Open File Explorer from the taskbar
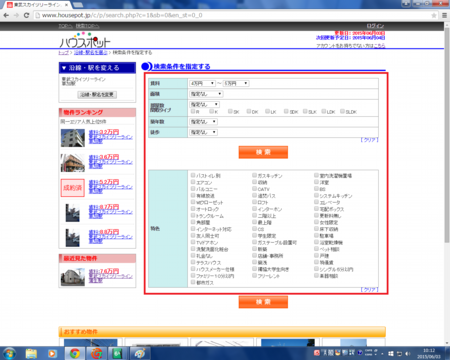 pos(31,353)
